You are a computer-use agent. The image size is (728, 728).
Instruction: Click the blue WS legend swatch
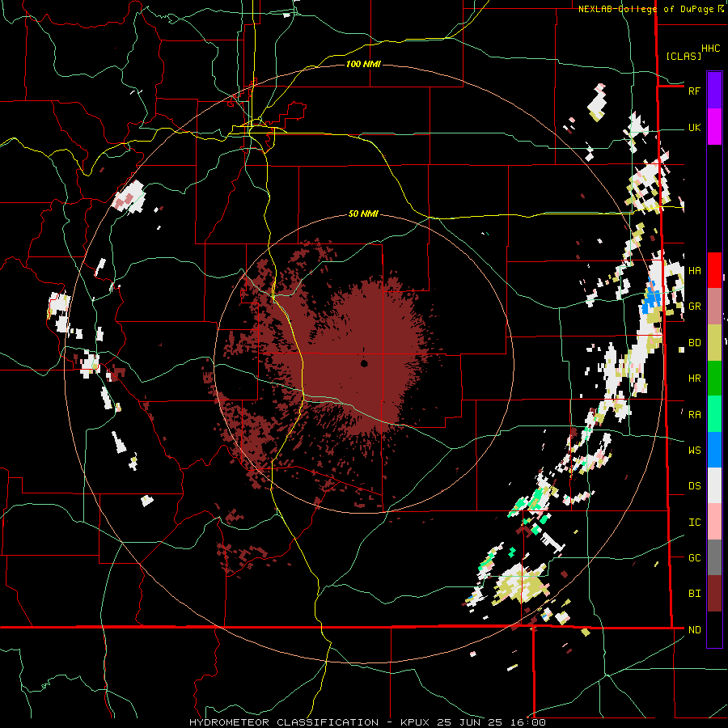pyautogui.click(x=714, y=450)
